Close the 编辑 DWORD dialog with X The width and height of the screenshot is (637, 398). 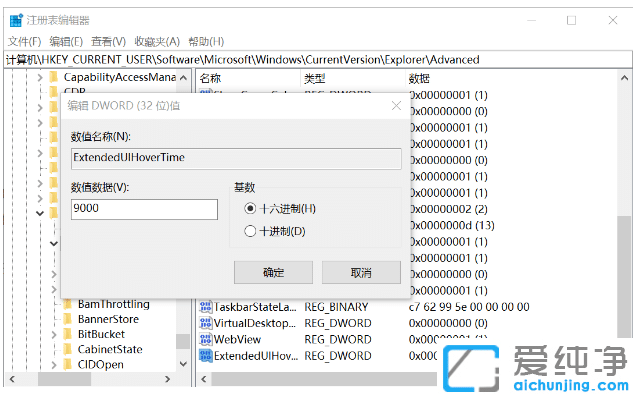click(x=396, y=106)
